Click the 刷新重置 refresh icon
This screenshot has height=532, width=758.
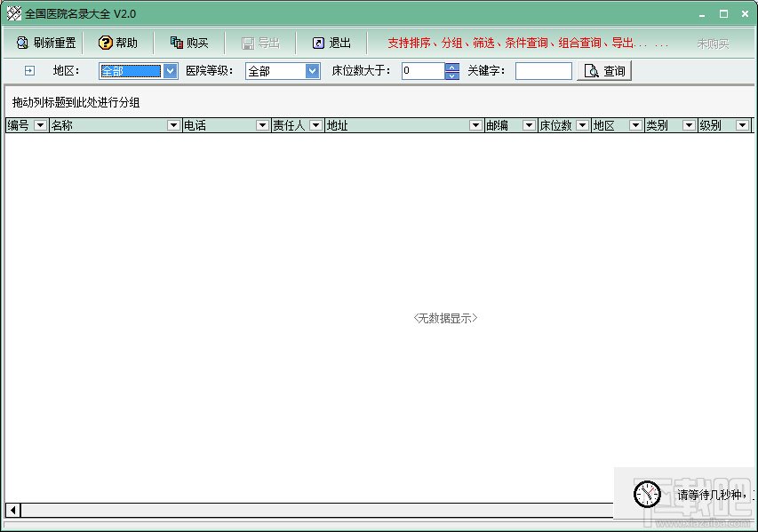[22, 43]
